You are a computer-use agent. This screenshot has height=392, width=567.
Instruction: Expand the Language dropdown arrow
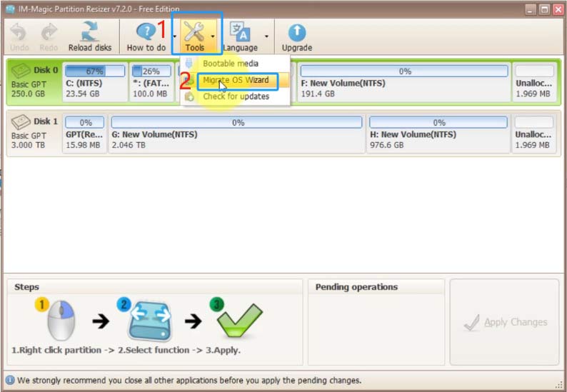pos(266,36)
